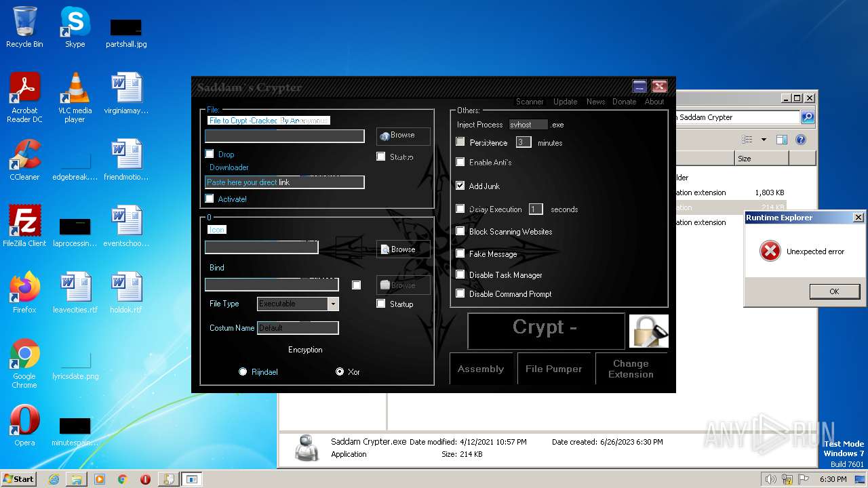Image resolution: width=868 pixels, height=488 pixels.
Task: Click the Inject Process svhost field
Action: (x=528, y=125)
